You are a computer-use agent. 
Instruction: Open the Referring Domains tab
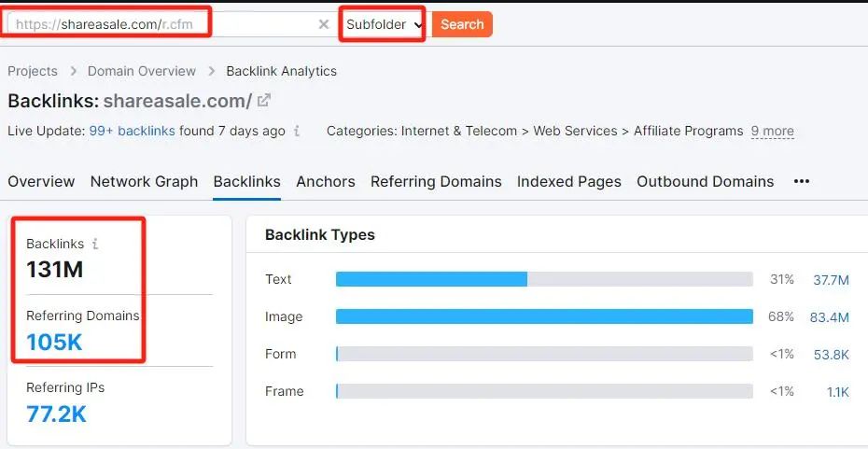[436, 182]
